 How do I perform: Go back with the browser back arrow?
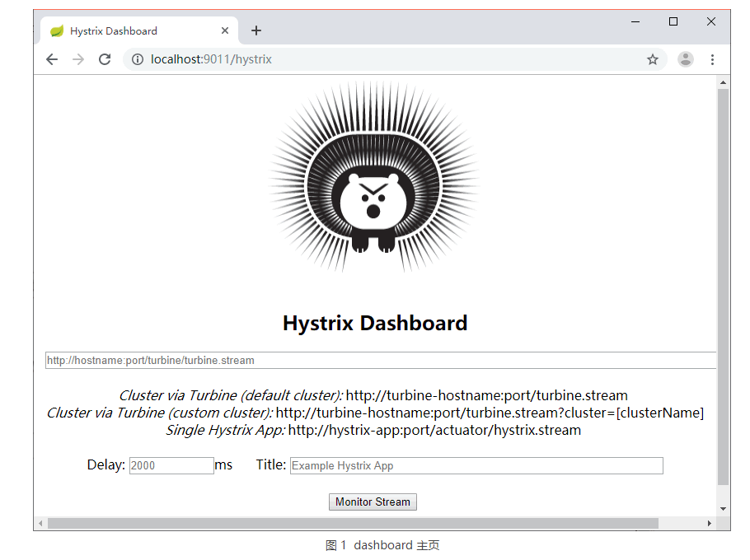[52, 59]
